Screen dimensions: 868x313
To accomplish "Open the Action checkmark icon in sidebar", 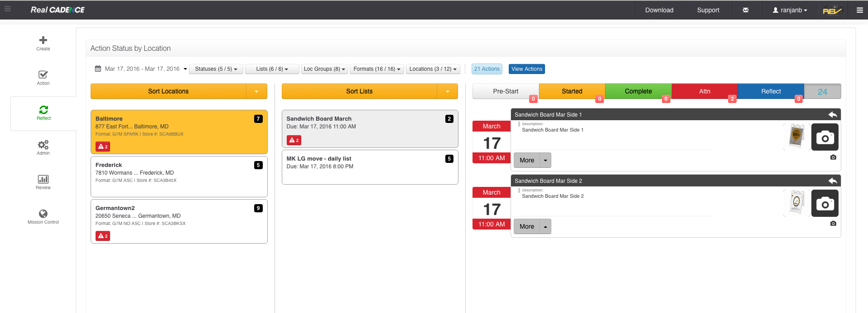I will tap(43, 75).
